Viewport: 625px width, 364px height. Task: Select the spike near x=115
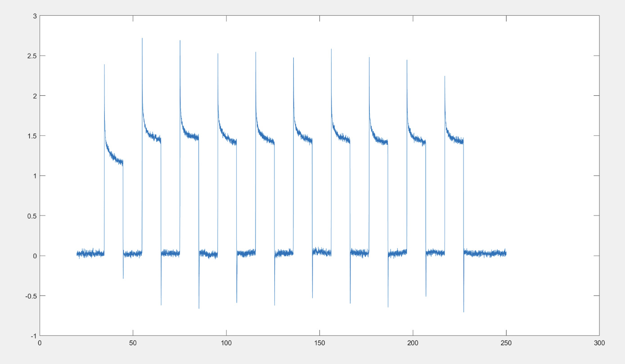tap(255, 53)
